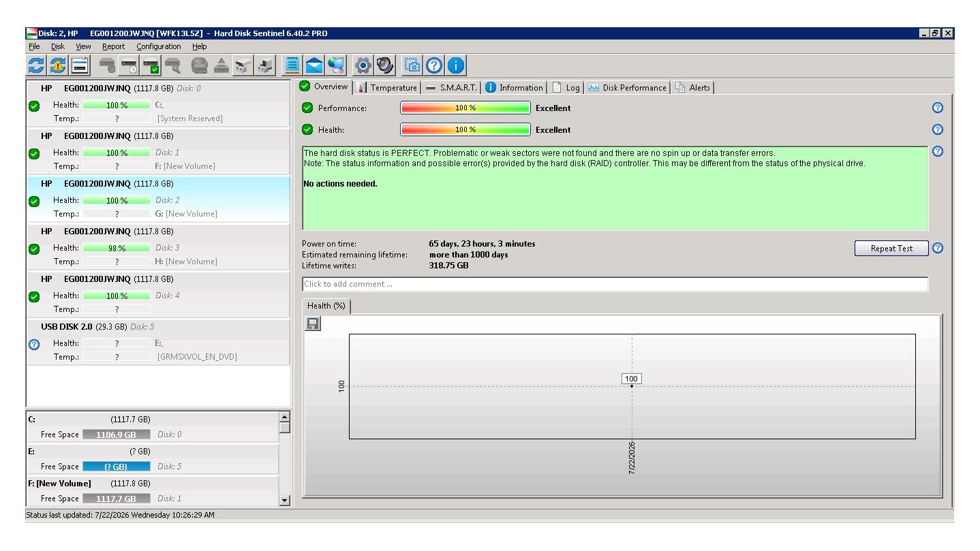Click the E: free space (? GB) bar

116,467
